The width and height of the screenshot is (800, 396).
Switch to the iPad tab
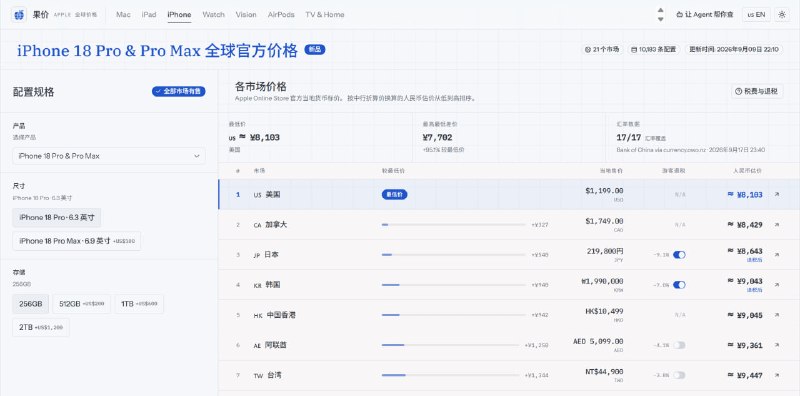pos(149,15)
